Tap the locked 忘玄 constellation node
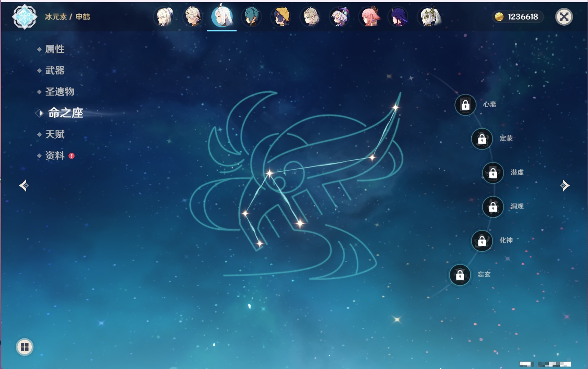 click(460, 275)
